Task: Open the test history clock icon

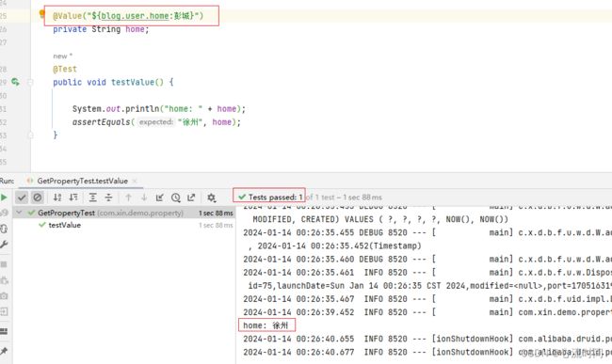Action: (x=176, y=198)
